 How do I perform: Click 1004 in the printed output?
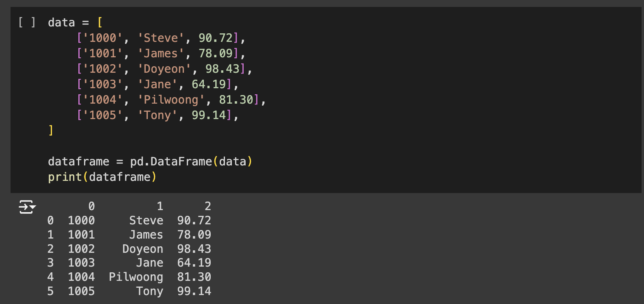(x=81, y=277)
